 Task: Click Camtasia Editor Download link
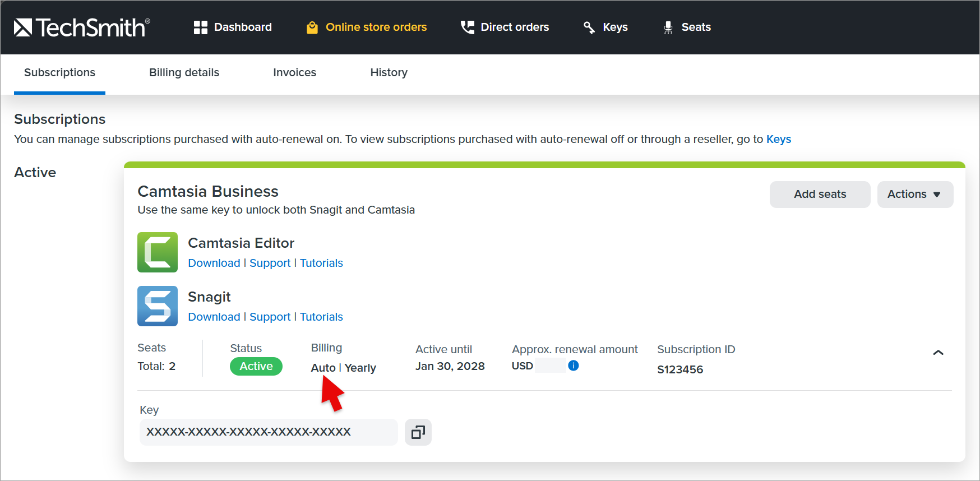(x=214, y=263)
